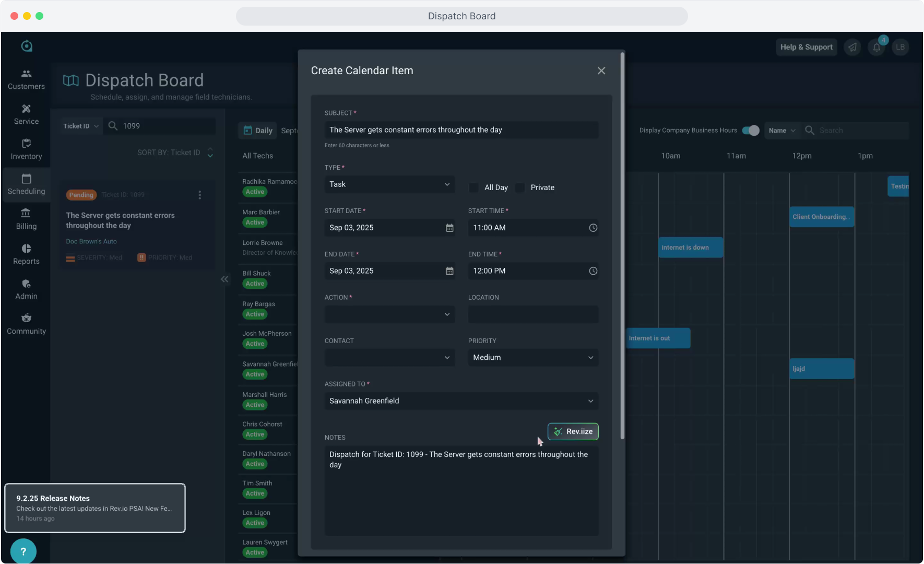Screen dimensions: 924x564
Task: Click the End Time clock icon
Action: point(593,271)
